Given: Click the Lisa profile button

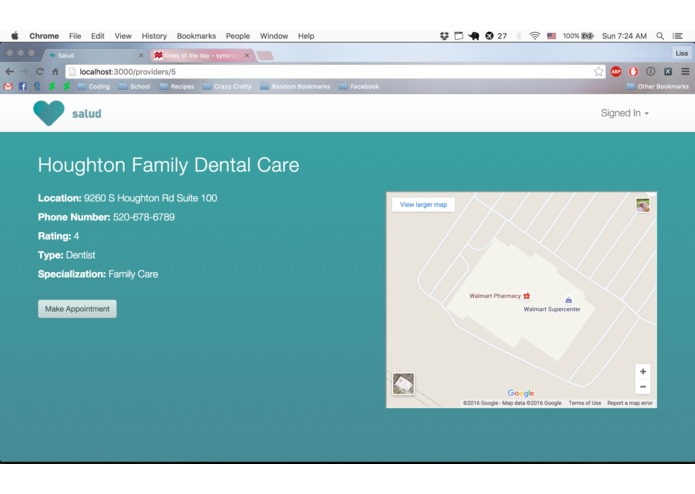Looking at the screenshot, I should [682, 53].
